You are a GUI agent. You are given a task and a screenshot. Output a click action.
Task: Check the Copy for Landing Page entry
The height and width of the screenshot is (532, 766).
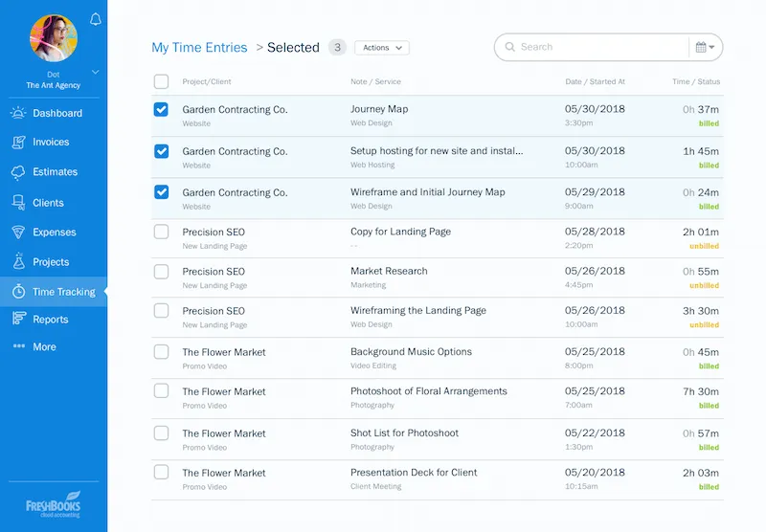(x=161, y=232)
